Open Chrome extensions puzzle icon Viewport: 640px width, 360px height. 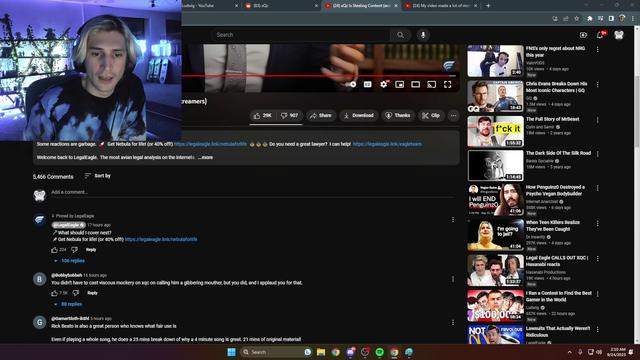click(589, 18)
